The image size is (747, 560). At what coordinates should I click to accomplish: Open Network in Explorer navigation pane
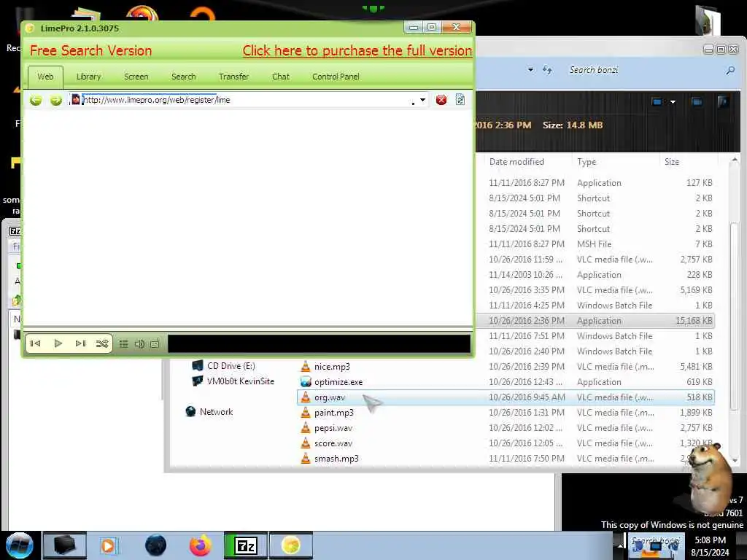[x=209, y=412]
